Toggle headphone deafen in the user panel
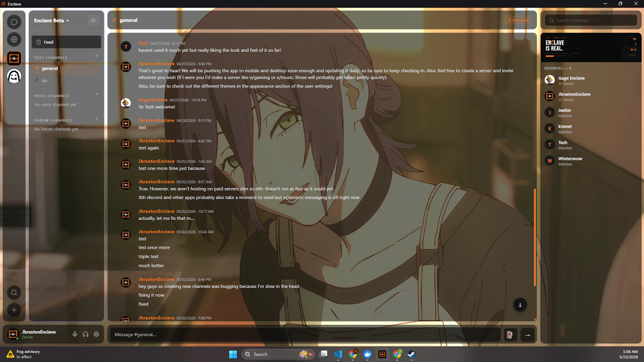644x362 pixels. pyautogui.click(x=85, y=334)
